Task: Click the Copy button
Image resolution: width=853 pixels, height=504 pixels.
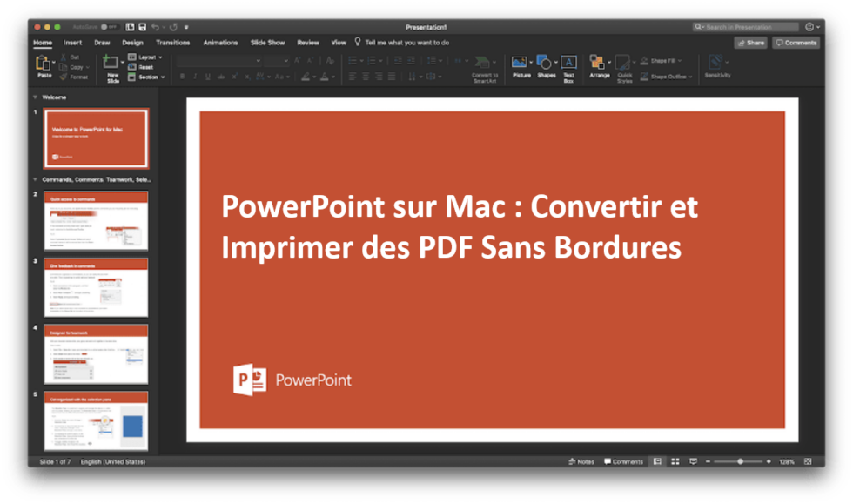Action: click(72, 68)
